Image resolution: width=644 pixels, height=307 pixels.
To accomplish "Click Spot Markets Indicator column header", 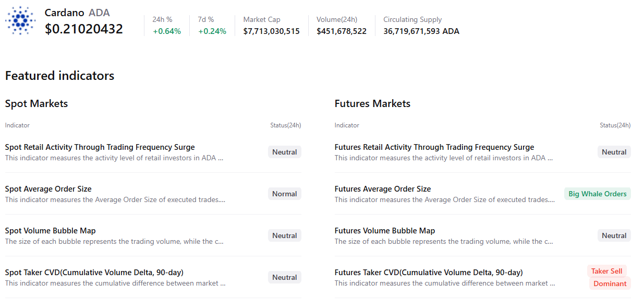I will tap(17, 125).
